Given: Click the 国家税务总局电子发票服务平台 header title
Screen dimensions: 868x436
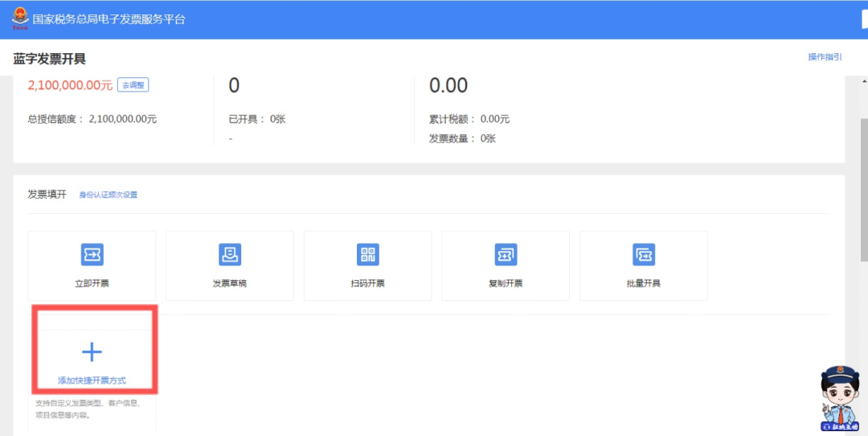Looking at the screenshot, I should [108, 19].
